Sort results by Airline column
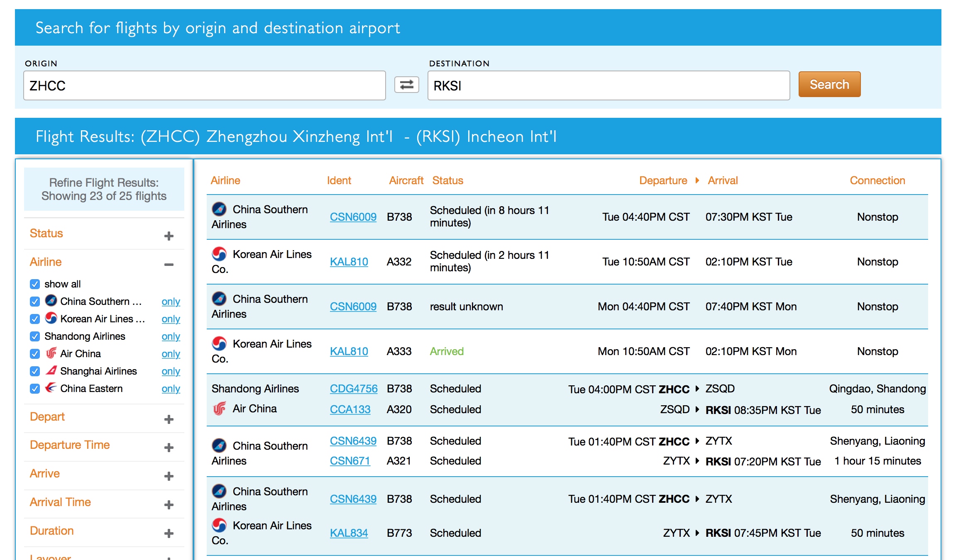Viewport: 963px width, 560px height. point(225,180)
